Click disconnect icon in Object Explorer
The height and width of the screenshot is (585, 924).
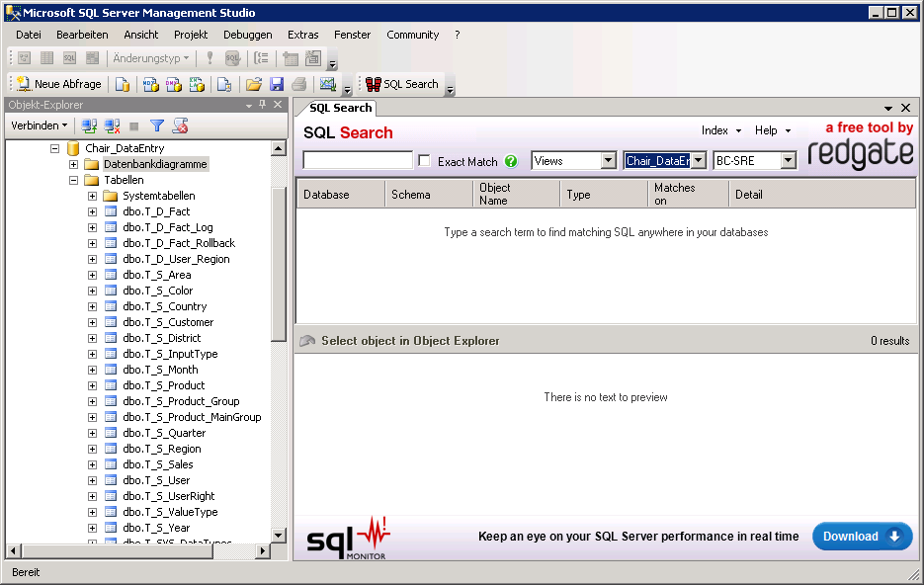tap(112, 125)
